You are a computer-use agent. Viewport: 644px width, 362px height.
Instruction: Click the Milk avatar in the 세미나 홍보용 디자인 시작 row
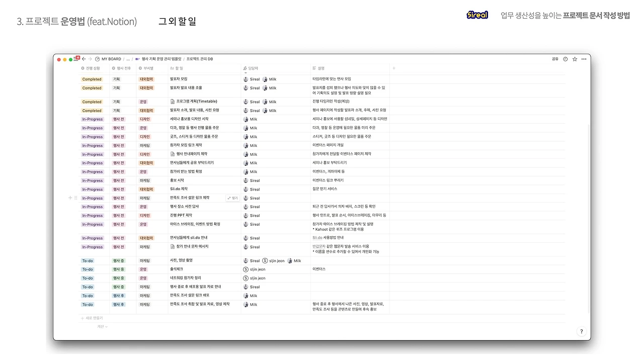pos(246,119)
